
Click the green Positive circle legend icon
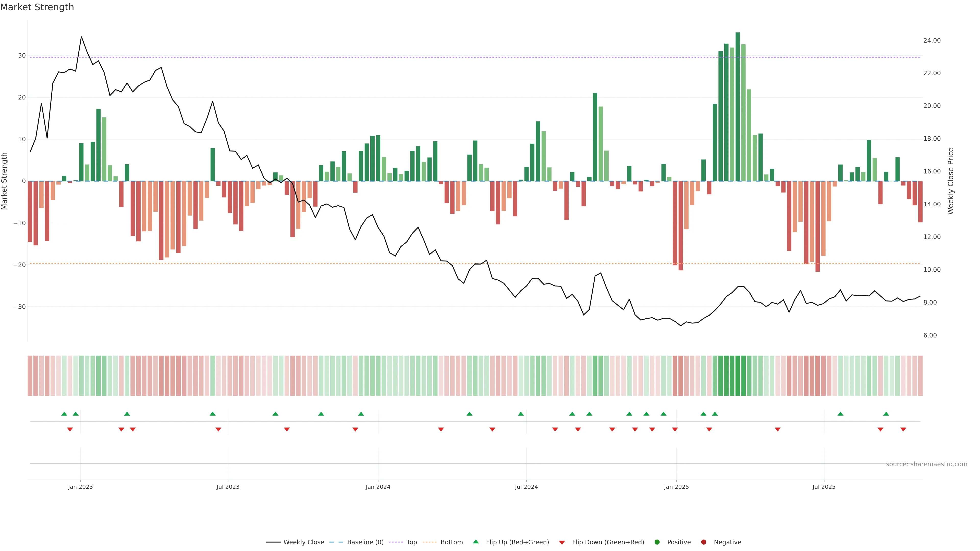click(657, 542)
